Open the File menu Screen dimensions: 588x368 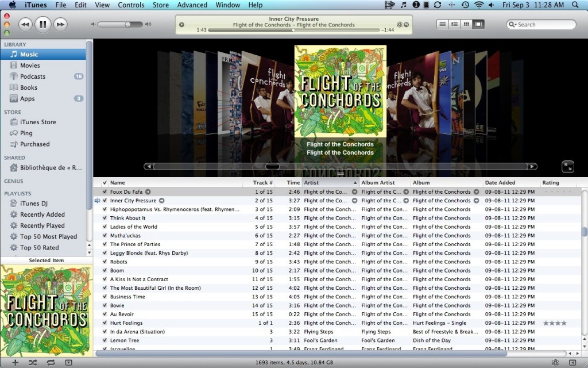61,5
